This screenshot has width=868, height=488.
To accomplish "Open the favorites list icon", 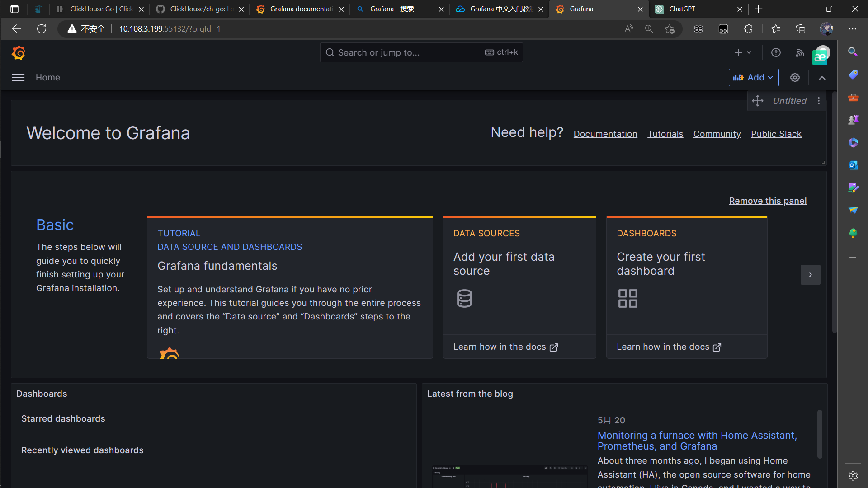I will [776, 29].
